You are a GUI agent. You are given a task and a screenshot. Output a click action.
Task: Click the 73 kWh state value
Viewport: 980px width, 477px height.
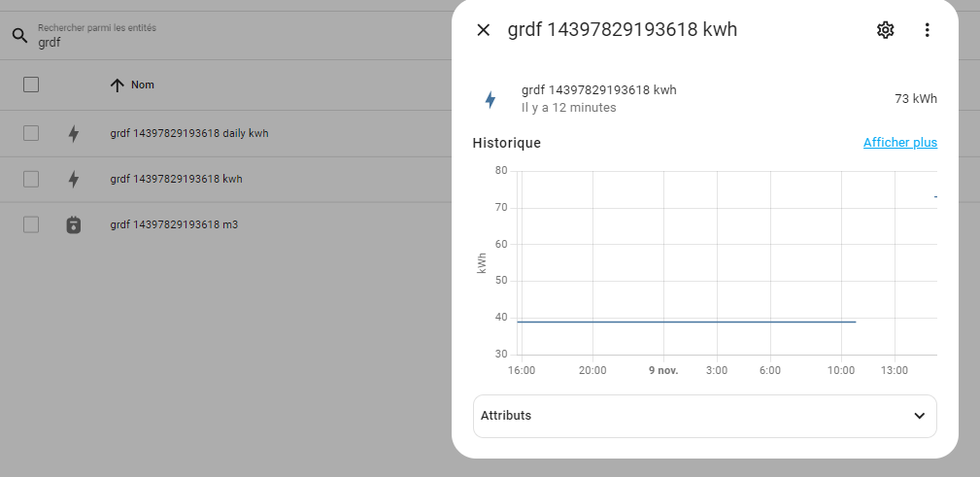[916, 99]
